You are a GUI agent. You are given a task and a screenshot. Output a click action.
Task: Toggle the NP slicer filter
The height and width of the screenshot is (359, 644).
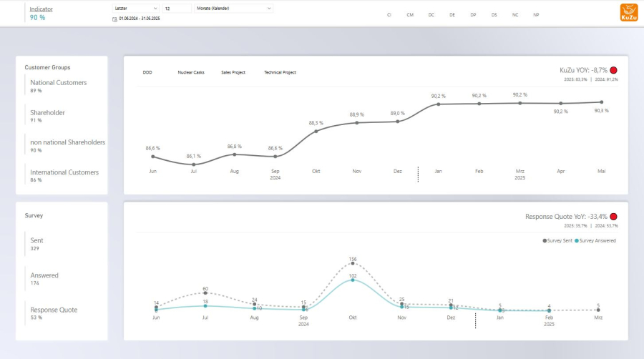pos(536,14)
